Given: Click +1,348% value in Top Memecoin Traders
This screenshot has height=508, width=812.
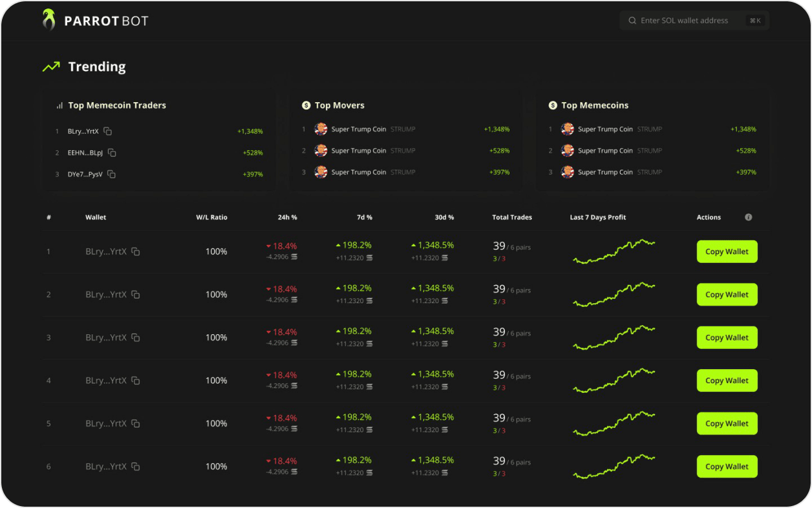Looking at the screenshot, I should 250,131.
